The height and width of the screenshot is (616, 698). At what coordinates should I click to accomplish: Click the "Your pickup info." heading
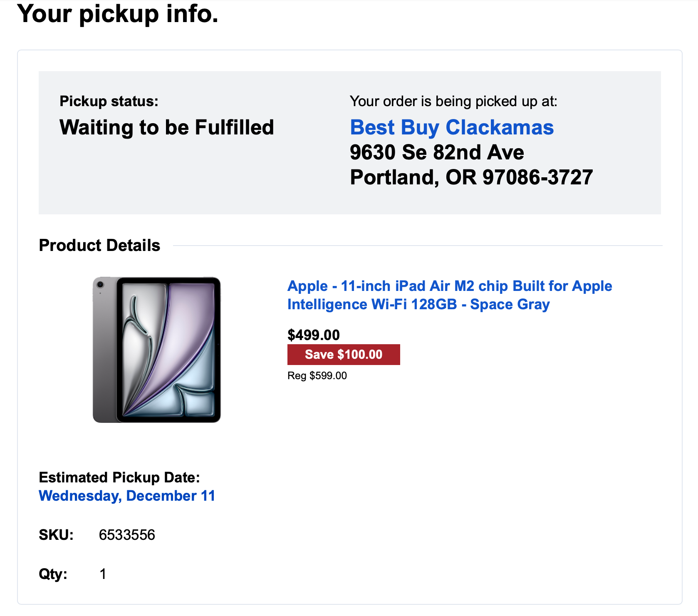(118, 14)
